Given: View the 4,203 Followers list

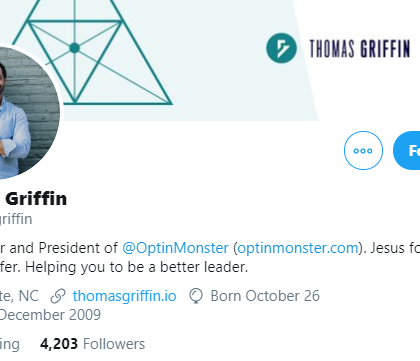Looking at the screenshot, I should coord(92,344).
